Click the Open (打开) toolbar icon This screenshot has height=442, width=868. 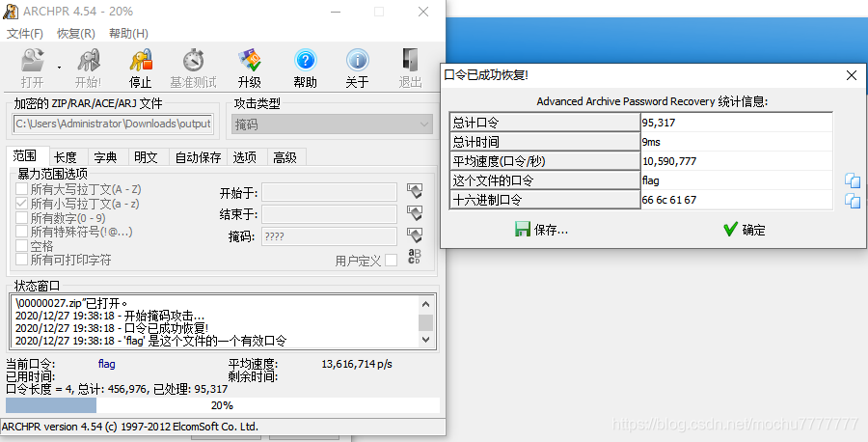(32, 61)
